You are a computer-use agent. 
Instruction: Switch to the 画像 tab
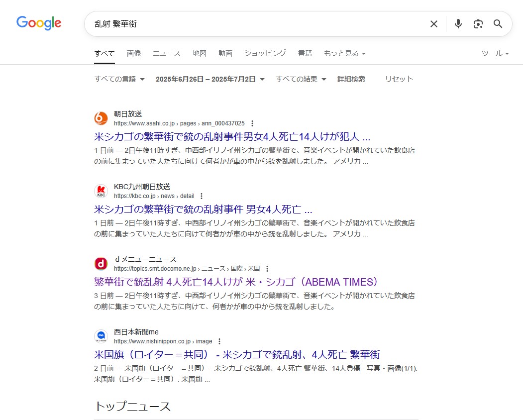[x=134, y=53]
